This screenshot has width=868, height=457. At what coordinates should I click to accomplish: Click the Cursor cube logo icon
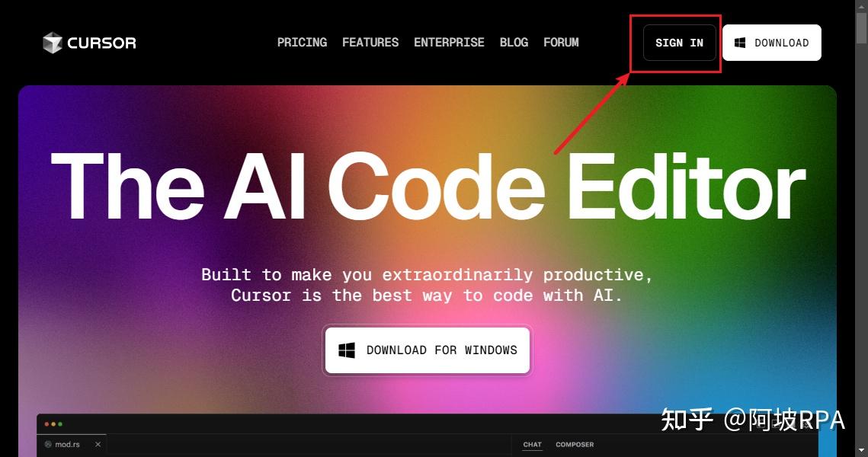(53, 43)
